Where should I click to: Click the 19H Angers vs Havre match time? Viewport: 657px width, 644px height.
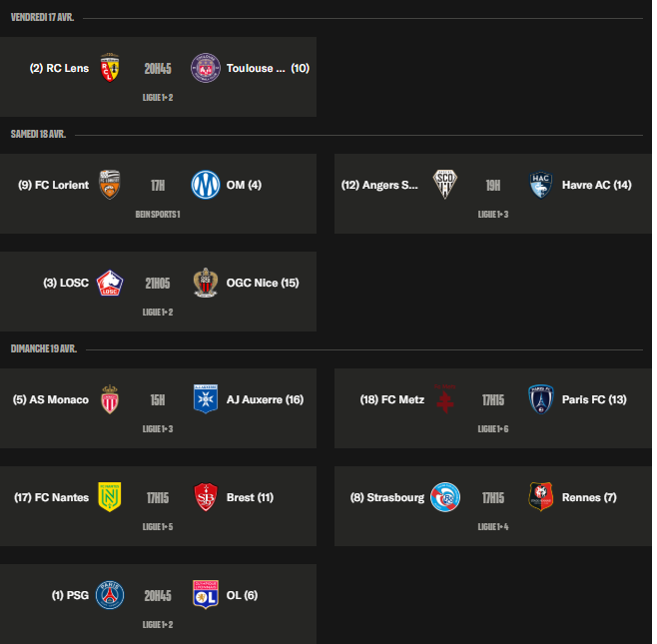coord(492,185)
